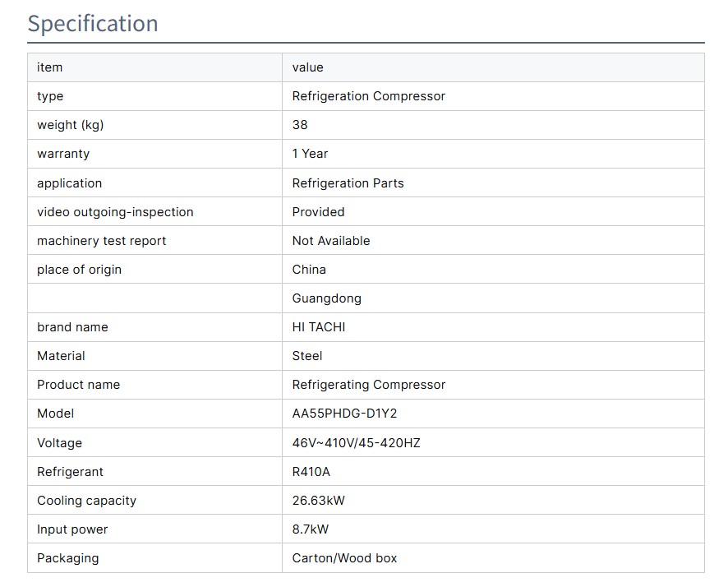The image size is (728, 587).
Task: Select the model number AA55PHDG-D1Y2
Action: pos(344,414)
